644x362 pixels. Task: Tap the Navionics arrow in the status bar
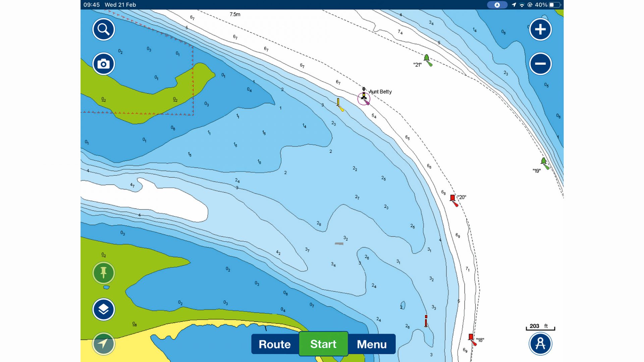[x=497, y=5]
